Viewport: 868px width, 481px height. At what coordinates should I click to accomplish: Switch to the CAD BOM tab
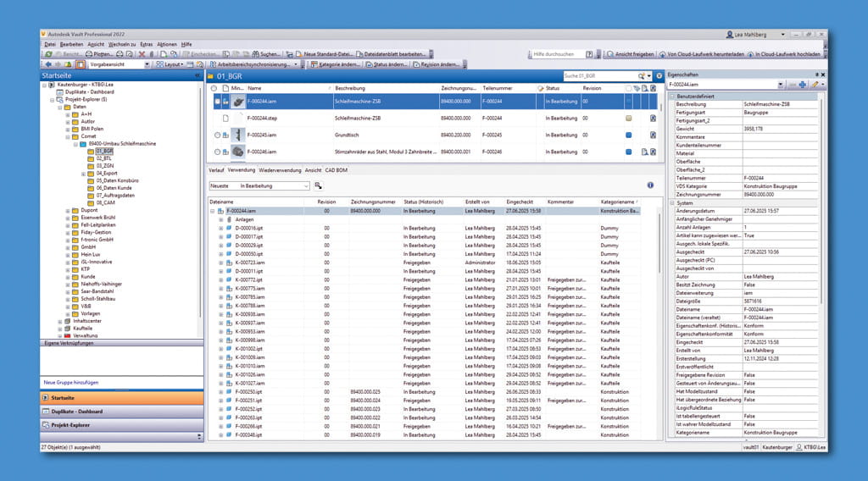coord(337,170)
